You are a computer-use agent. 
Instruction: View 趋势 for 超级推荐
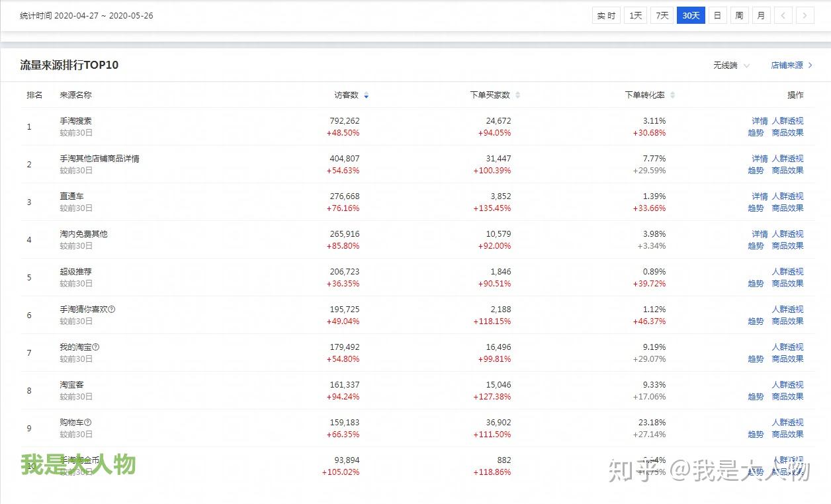tap(756, 284)
